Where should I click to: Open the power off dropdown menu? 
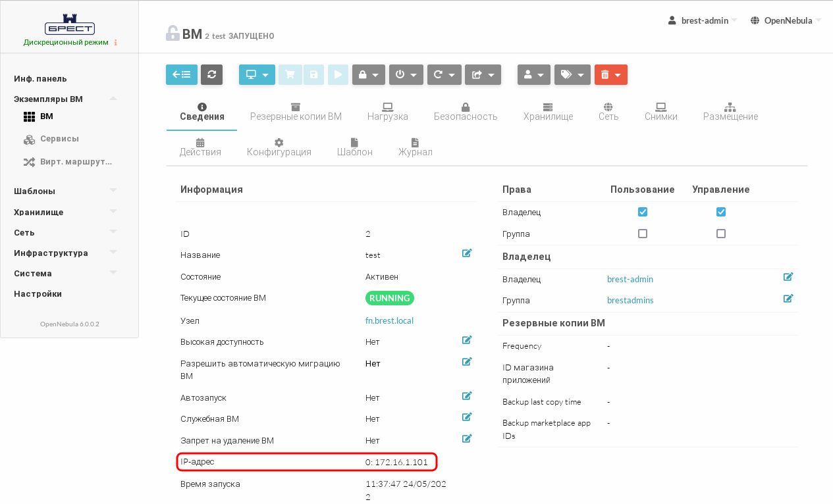406,75
